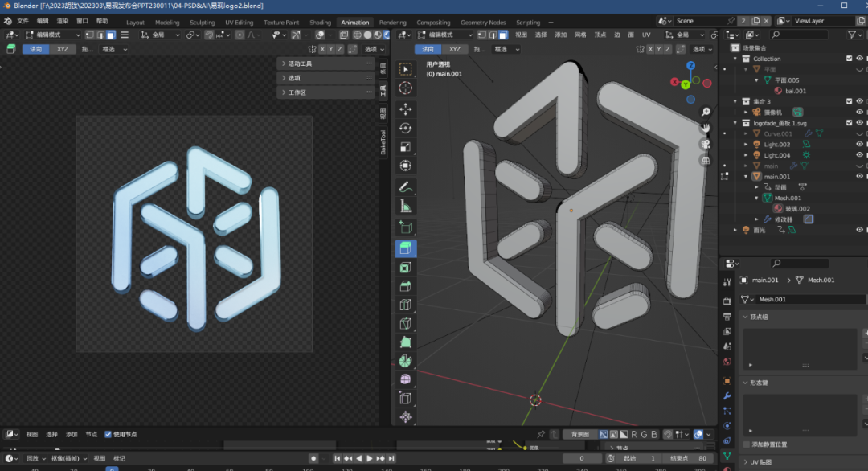This screenshot has height=471, width=868.
Task: Click the 法向 orientation button in right viewport
Action: coord(428,49)
